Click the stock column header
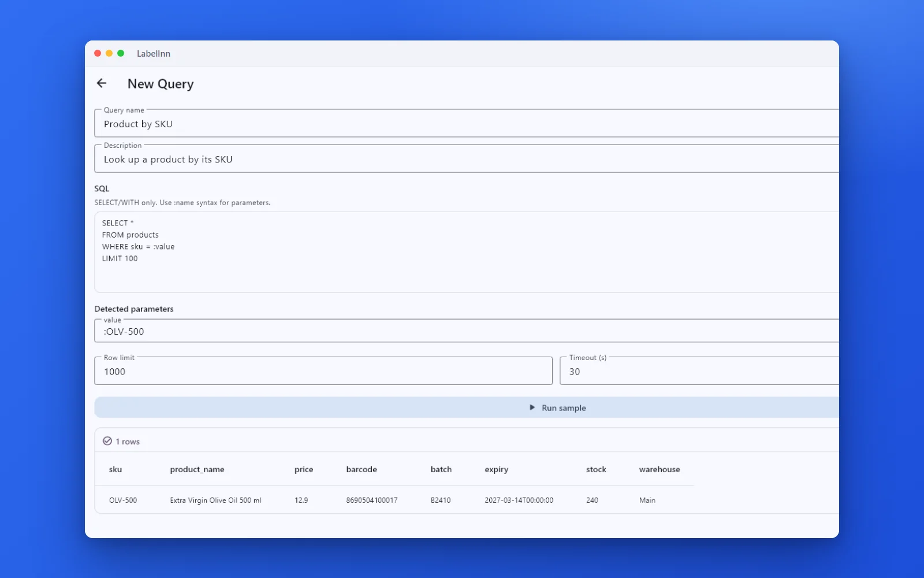 [596, 469]
